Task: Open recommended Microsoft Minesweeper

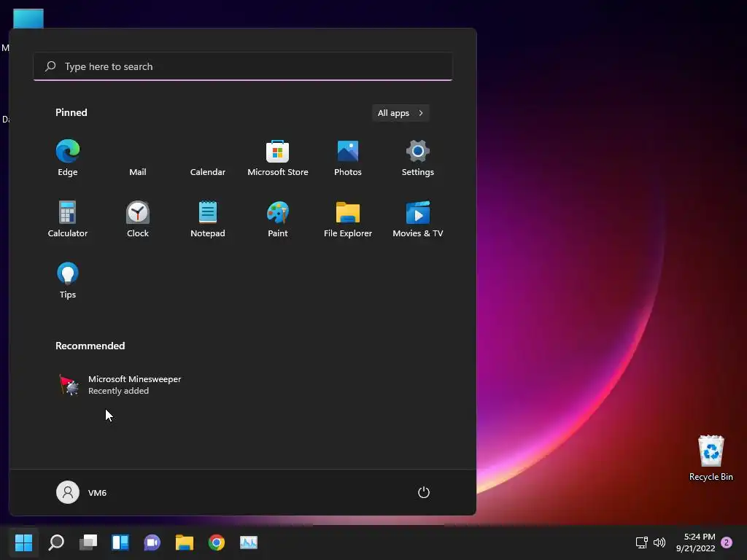Action: click(119, 385)
